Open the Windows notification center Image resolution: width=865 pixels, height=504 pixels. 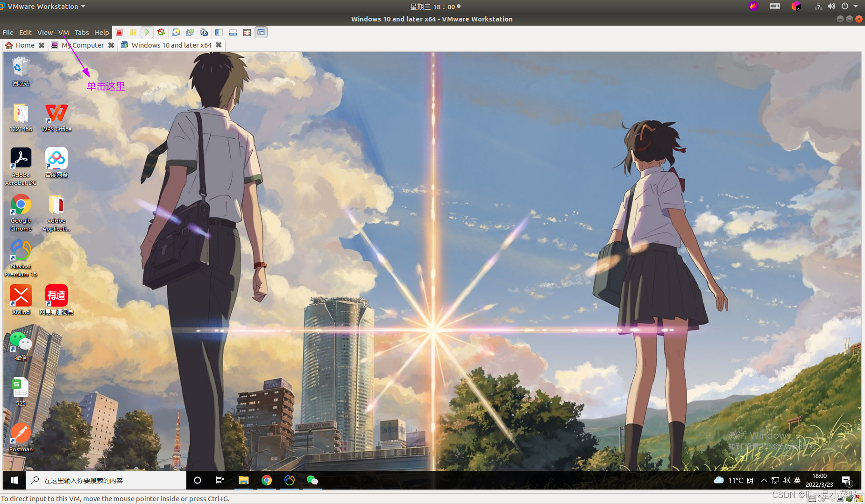847,480
